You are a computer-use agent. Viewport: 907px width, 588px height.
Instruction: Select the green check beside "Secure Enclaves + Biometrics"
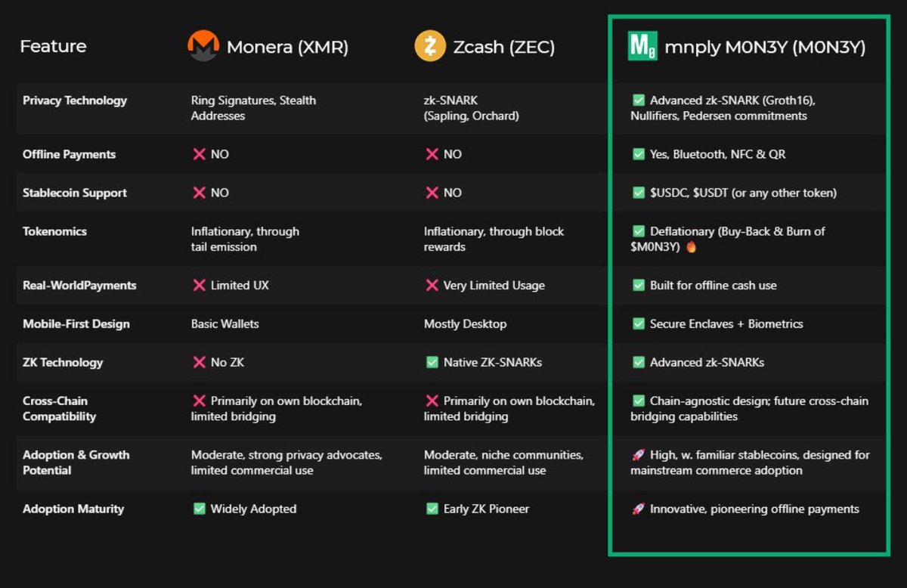639,323
